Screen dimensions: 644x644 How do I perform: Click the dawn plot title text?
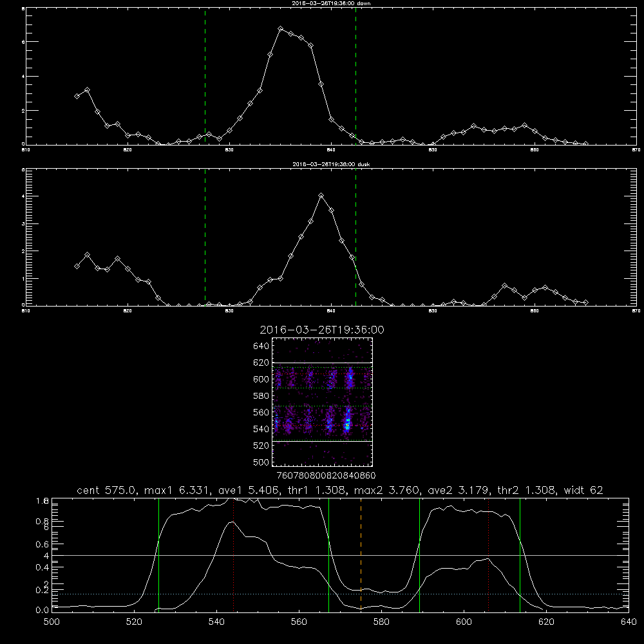(331, 3)
